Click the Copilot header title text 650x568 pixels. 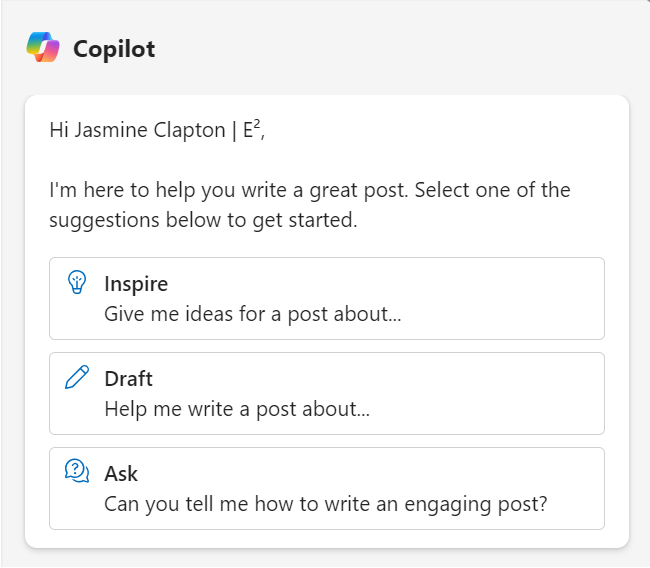click(114, 48)
